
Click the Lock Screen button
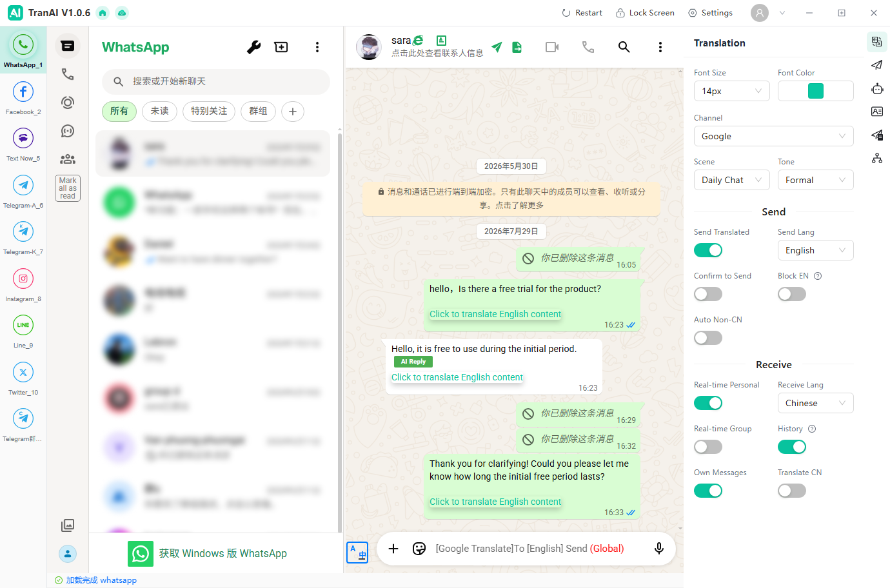[x=645, y=13]
